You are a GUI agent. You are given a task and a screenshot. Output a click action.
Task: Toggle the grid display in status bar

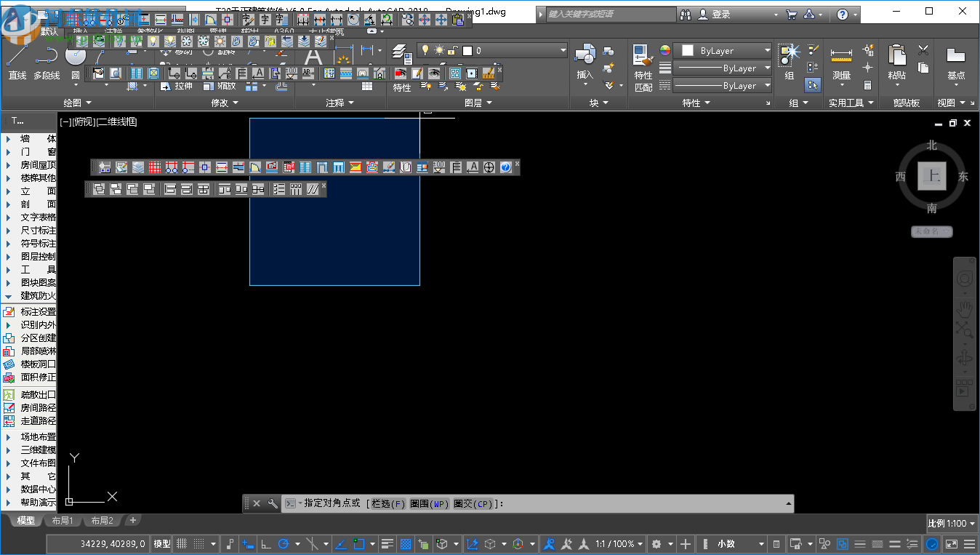182,544
